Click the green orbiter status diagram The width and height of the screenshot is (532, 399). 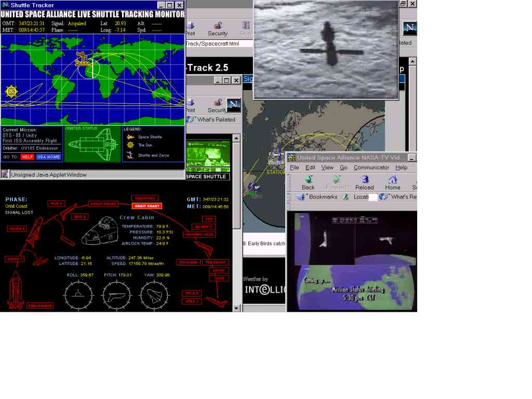pyautogui.click(x=92, y=144)
